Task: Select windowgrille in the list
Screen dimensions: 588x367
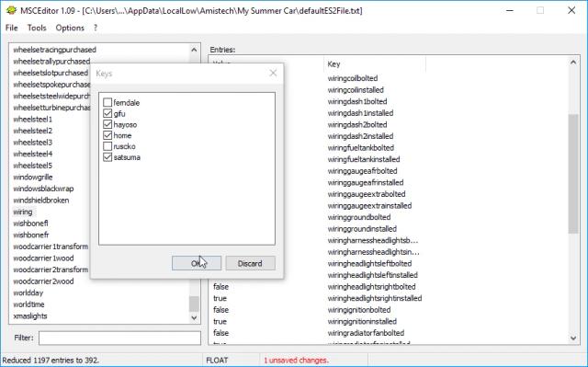Action: pyautogui.click(x=33, y=178)
